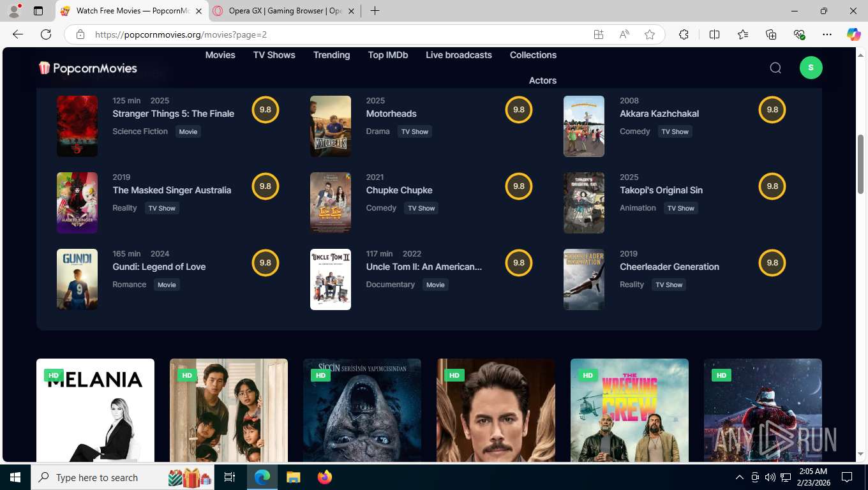Open Gundi: Legend of Love link
868x490 pixels.
click(159, 267)
